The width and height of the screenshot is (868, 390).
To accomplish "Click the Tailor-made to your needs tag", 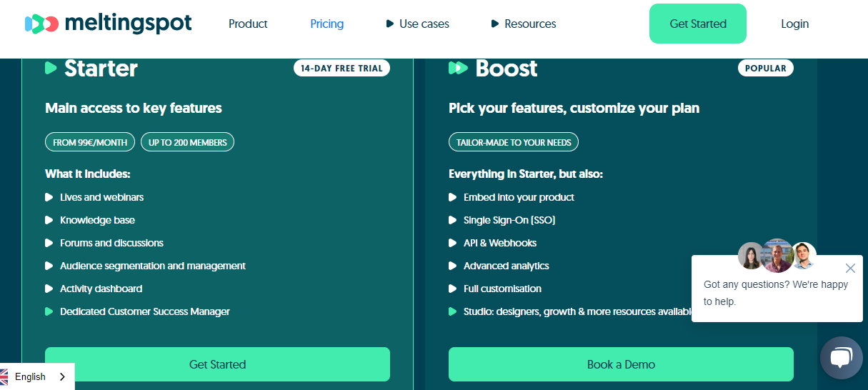I will 514,142.
